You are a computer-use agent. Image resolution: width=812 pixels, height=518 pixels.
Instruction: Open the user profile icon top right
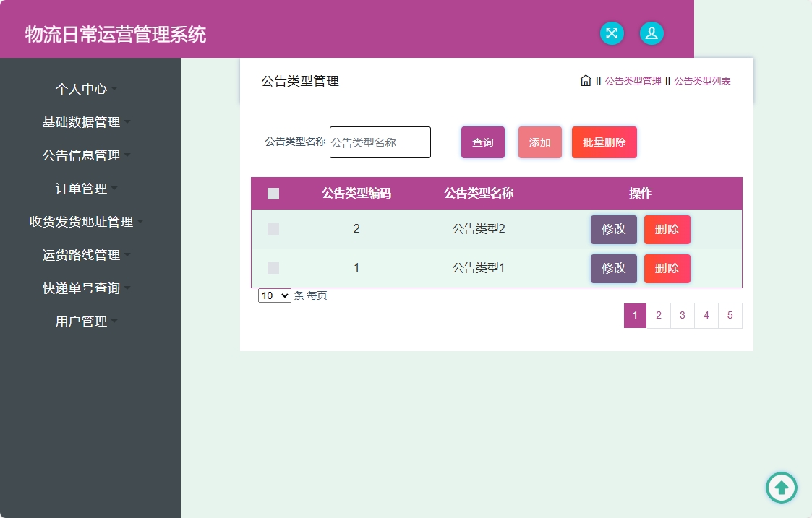[x=651, y=33]
